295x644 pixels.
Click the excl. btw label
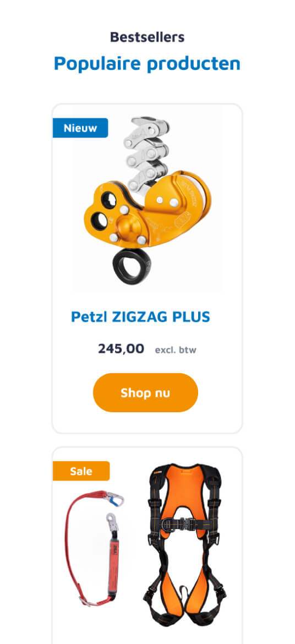click(x=176, y=350)
